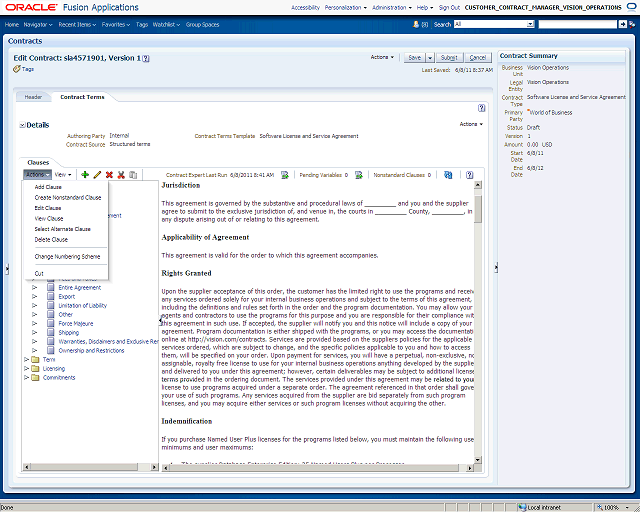Expand the Commitments section folder
The image size is (640, 512).
27,377
